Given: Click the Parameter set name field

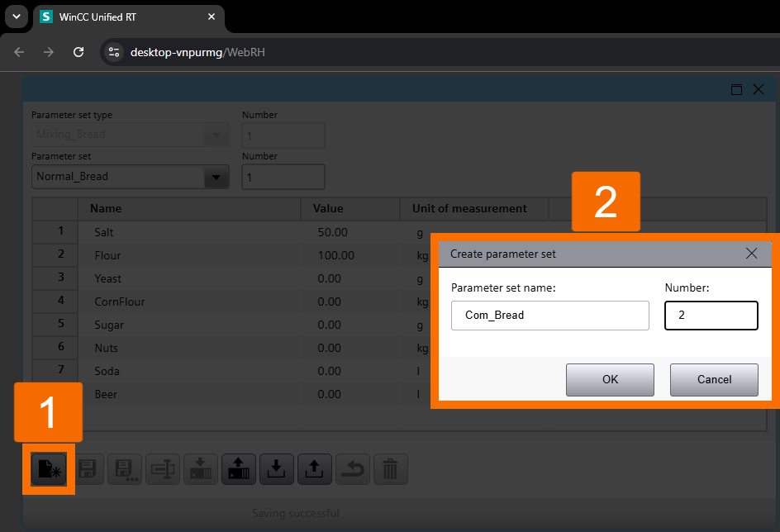Looking at the screenshot, I should click(x=549, y=316).
